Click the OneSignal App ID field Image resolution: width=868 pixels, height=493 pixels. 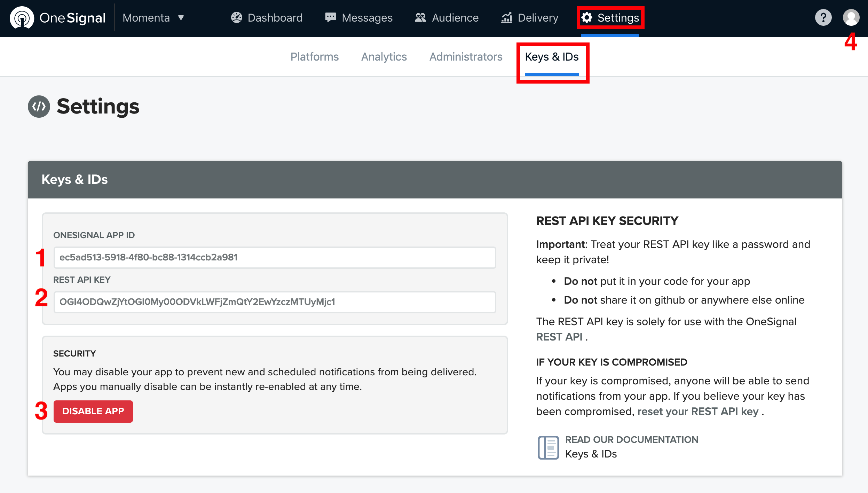275,258
